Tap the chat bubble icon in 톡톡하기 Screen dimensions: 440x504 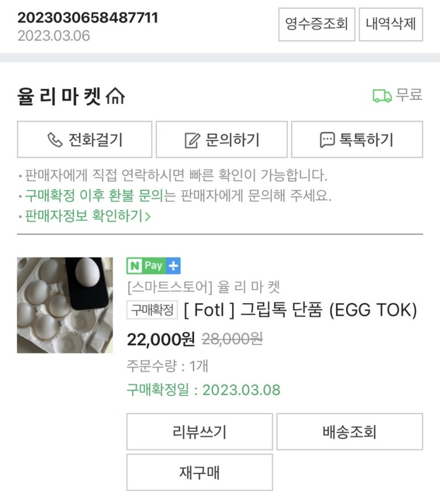tap(327, 140)
